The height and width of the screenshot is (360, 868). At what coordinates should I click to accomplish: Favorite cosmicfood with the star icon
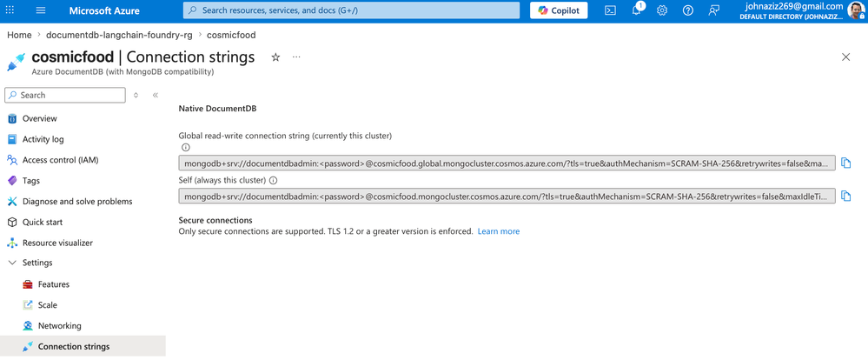coord(275,57)
